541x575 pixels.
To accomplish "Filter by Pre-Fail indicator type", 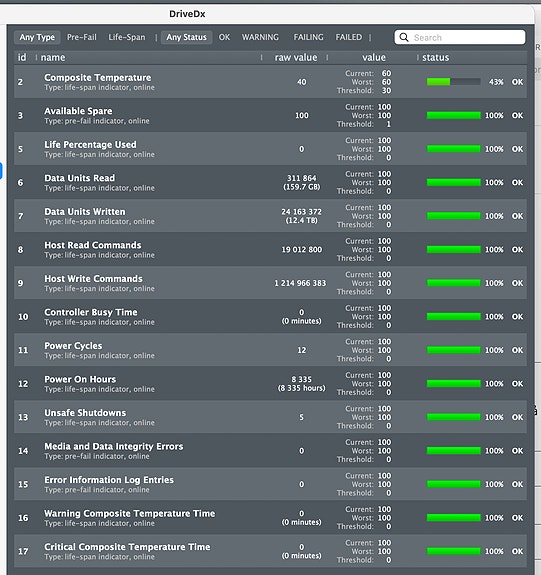I will (x=81, y=37).
